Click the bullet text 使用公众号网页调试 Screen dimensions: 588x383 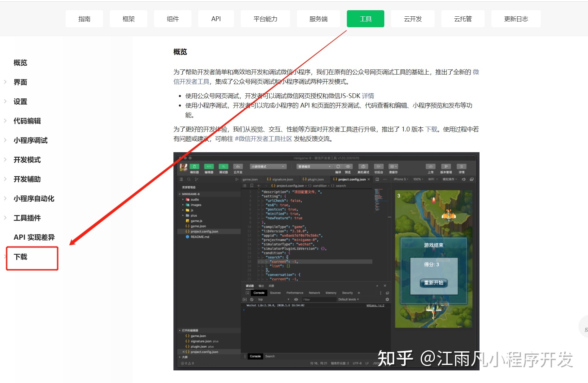[x=212, y=96]
